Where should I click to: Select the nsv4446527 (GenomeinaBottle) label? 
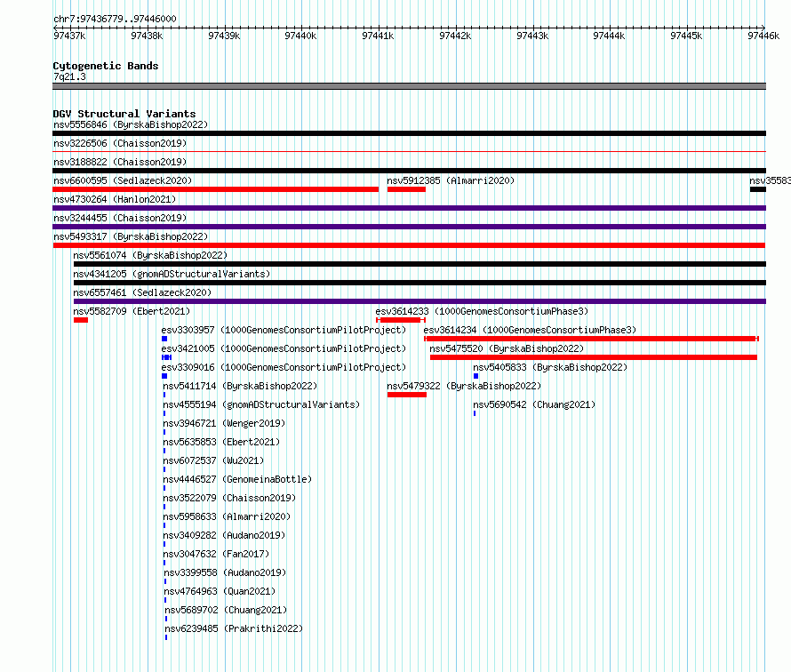pos(237,479)
